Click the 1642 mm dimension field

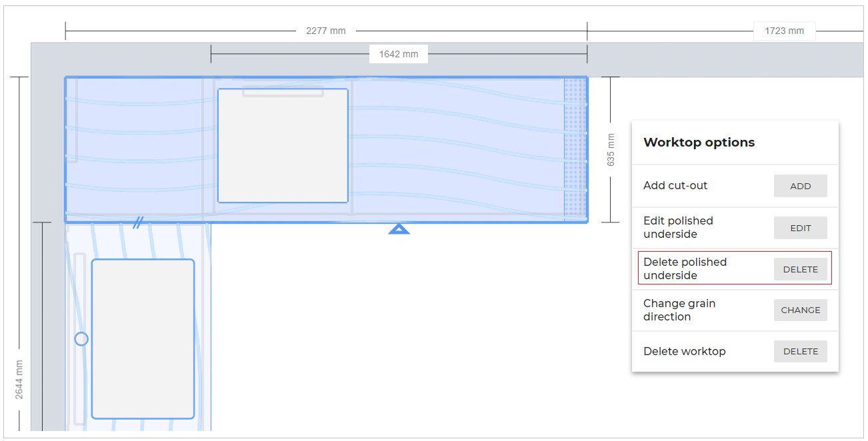click(x=399, y=54)
